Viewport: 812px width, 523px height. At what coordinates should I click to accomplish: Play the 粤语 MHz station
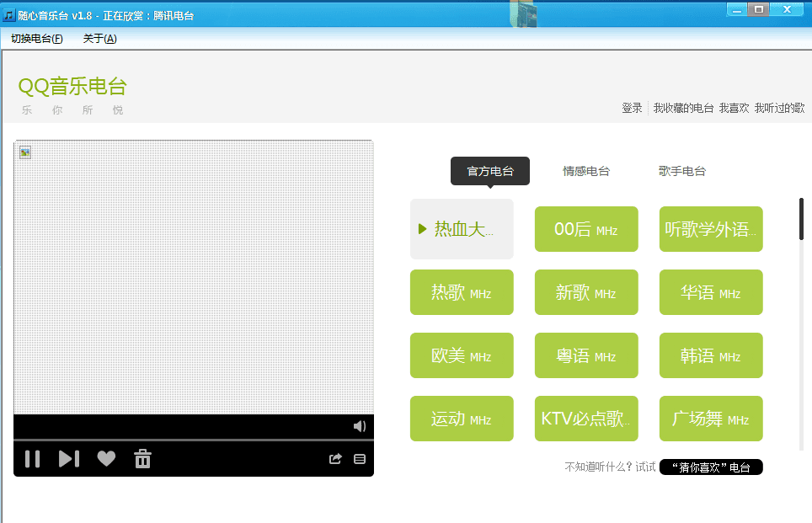click(x=586, y=355)
